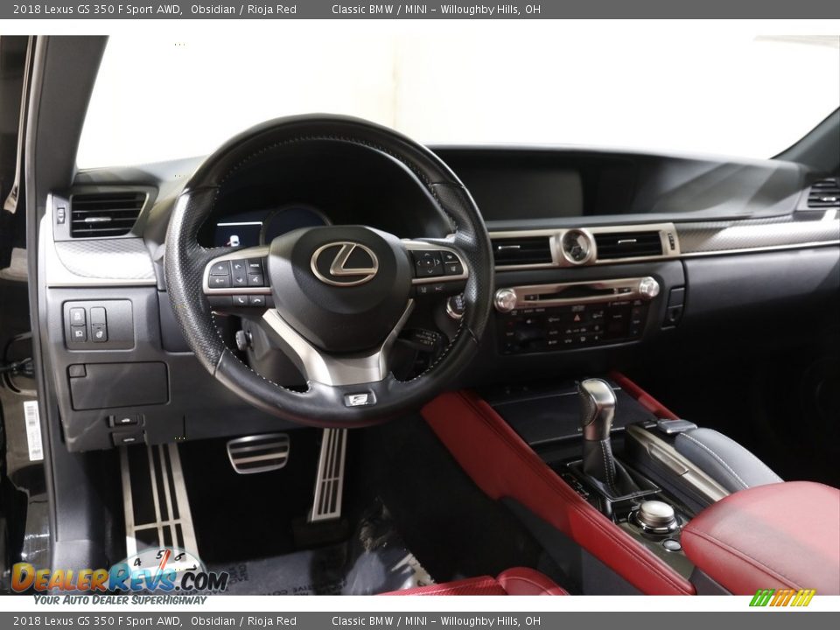Click the Lexus emblem on the steering wheel
The image size is (840, 630).
[345, 263]
